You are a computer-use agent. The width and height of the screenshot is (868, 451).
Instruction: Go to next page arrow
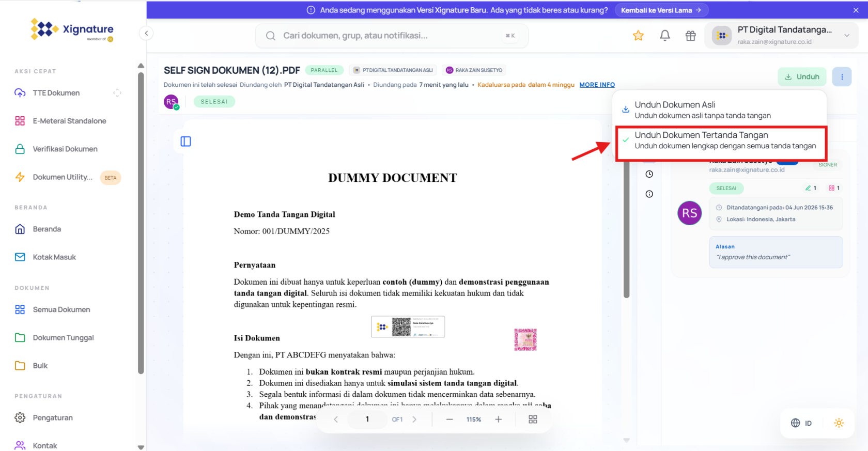(x=414, y=419)
